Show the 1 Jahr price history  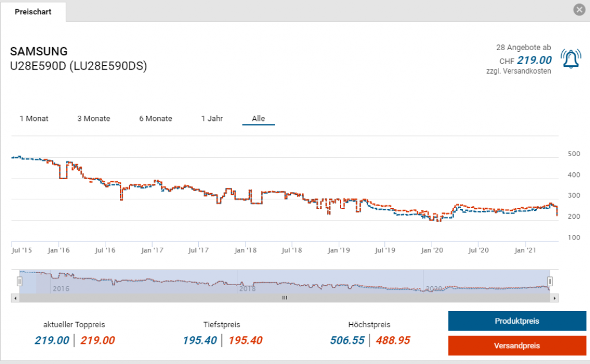tap(212, 119)
